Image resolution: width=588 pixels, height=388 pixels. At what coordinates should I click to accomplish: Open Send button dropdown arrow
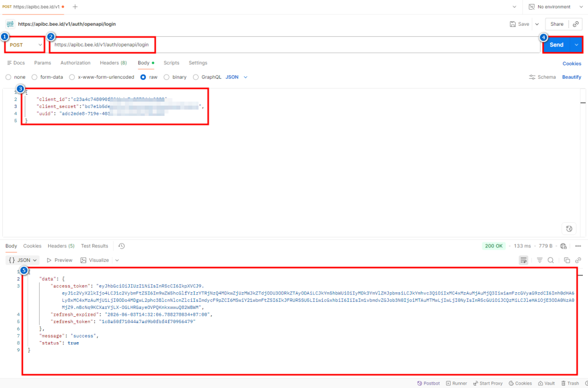pyautogui.click(x=577, y=45)
